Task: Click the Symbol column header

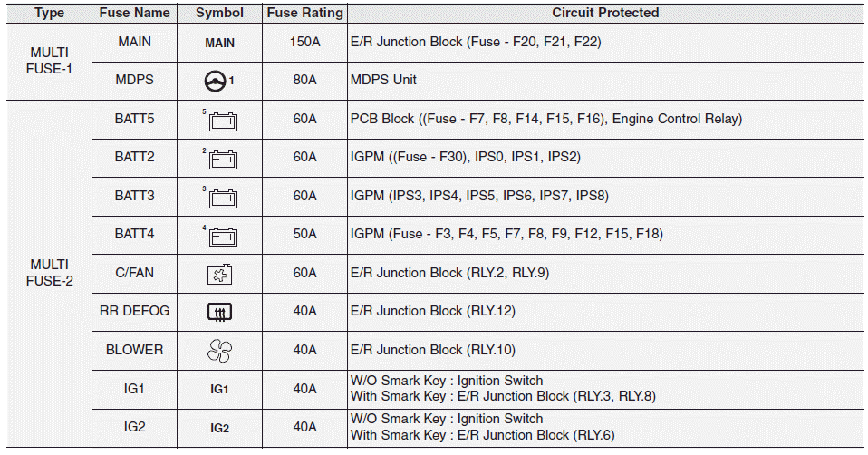Action: (219, 13)
